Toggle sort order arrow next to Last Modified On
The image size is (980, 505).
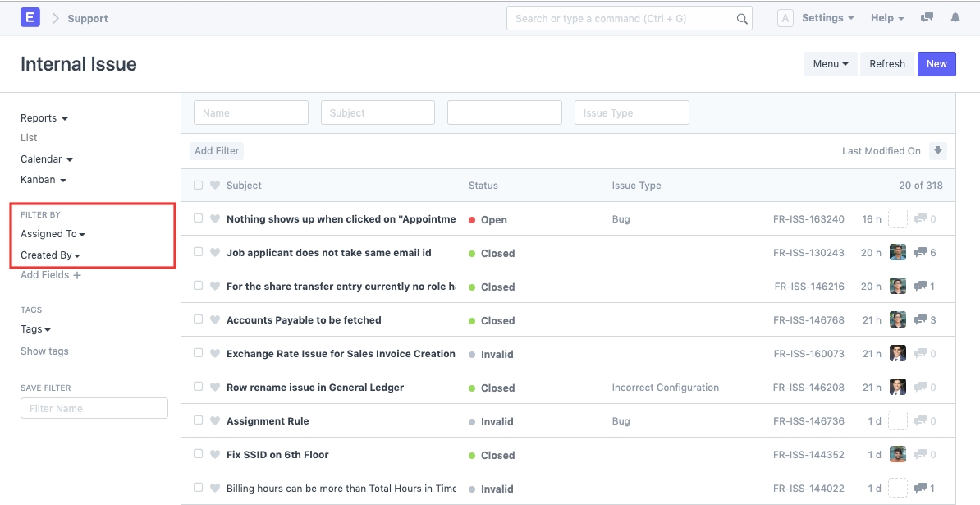(x=938, y=151)
